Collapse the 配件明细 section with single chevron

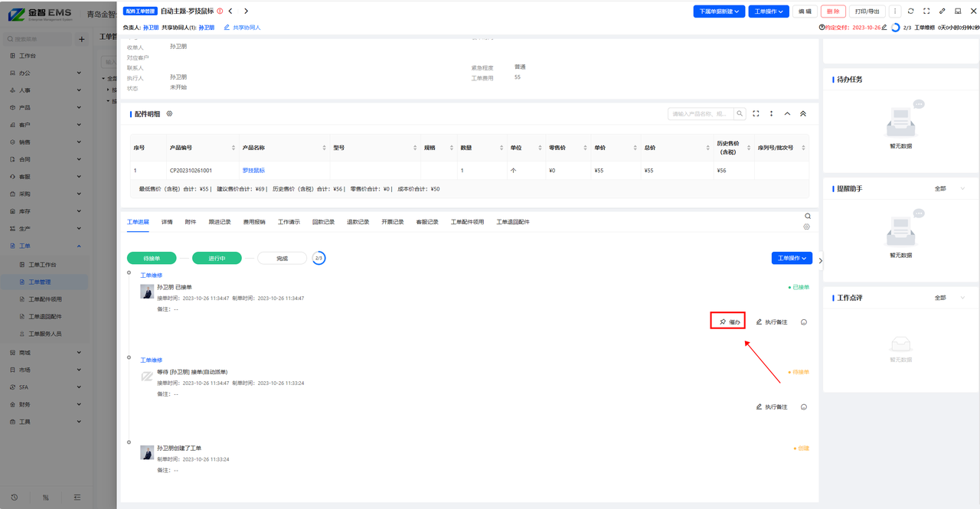[x=787, y=113]
